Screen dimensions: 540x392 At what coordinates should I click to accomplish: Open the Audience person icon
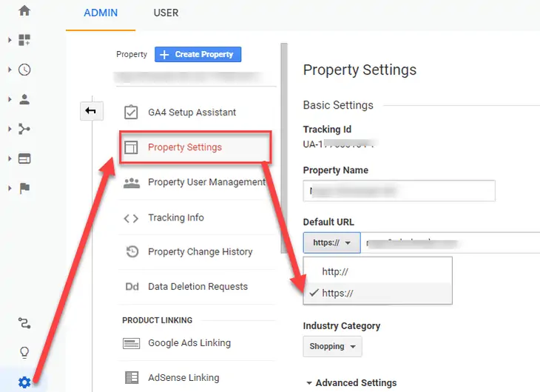coord(24,99)
